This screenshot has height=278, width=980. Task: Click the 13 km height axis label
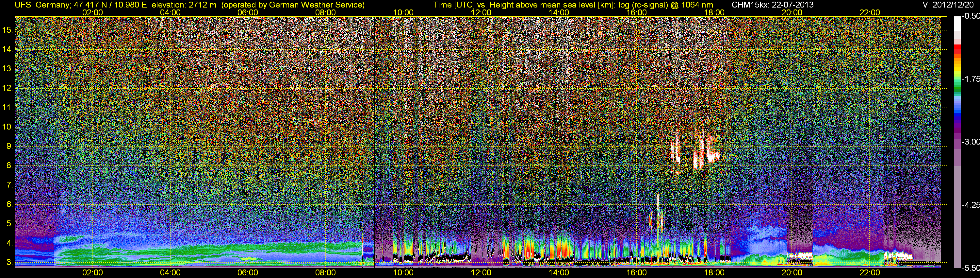7,69
